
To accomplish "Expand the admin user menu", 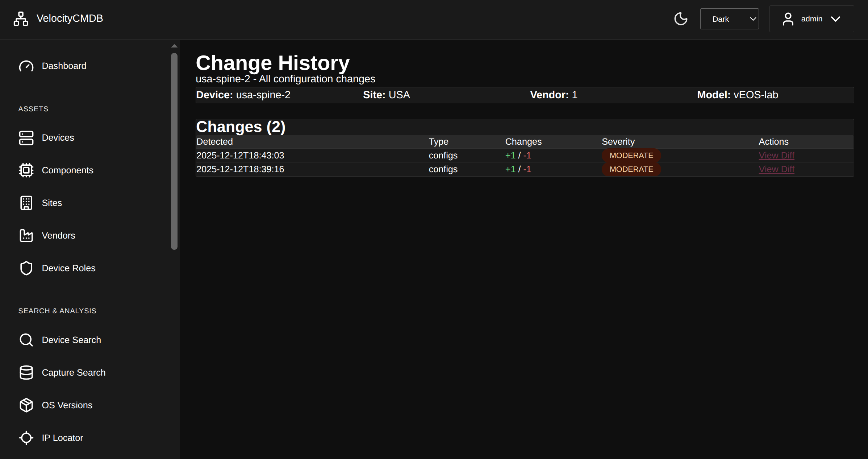I will coord(811,19).
